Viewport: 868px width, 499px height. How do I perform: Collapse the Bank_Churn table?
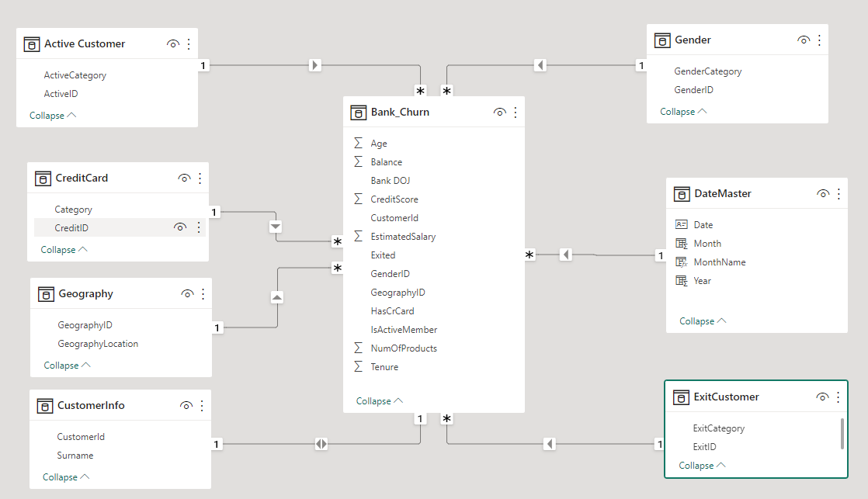[x=380, y=401]
